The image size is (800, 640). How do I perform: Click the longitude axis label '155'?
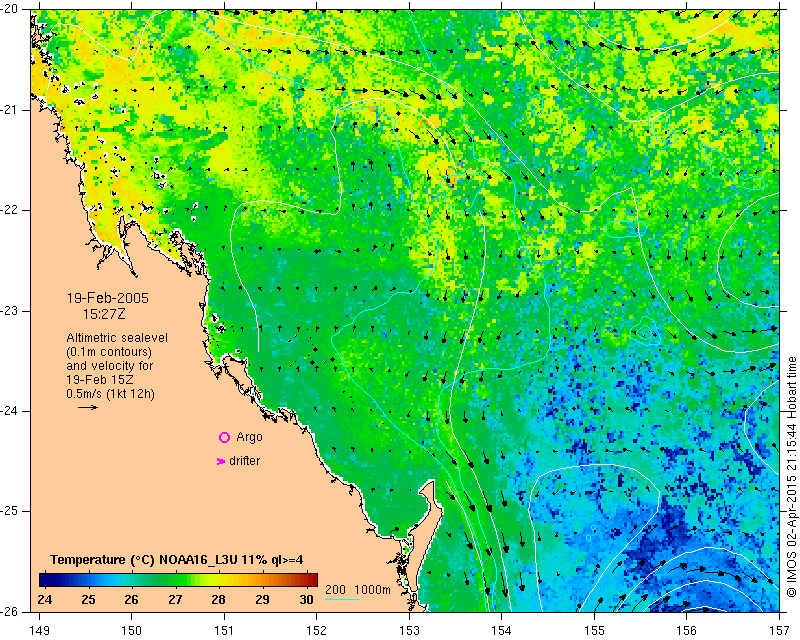pyautogui.click(x=594, y=631)
